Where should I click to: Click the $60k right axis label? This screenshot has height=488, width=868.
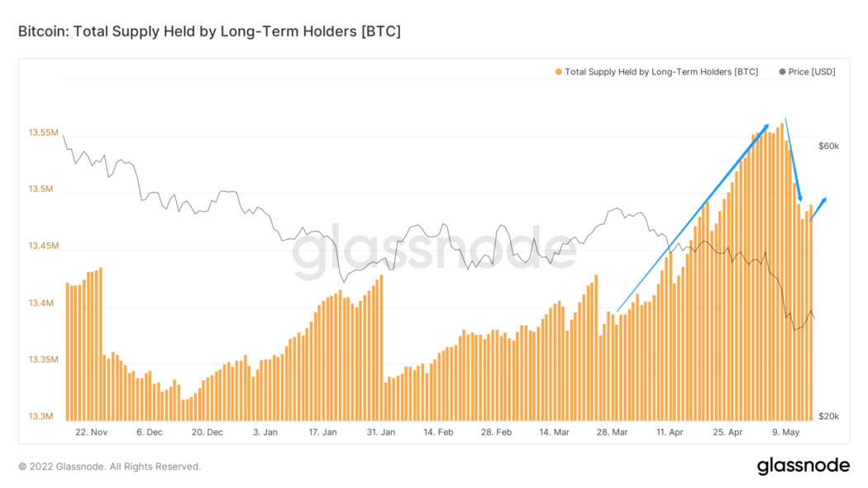[x=828, y=146]
